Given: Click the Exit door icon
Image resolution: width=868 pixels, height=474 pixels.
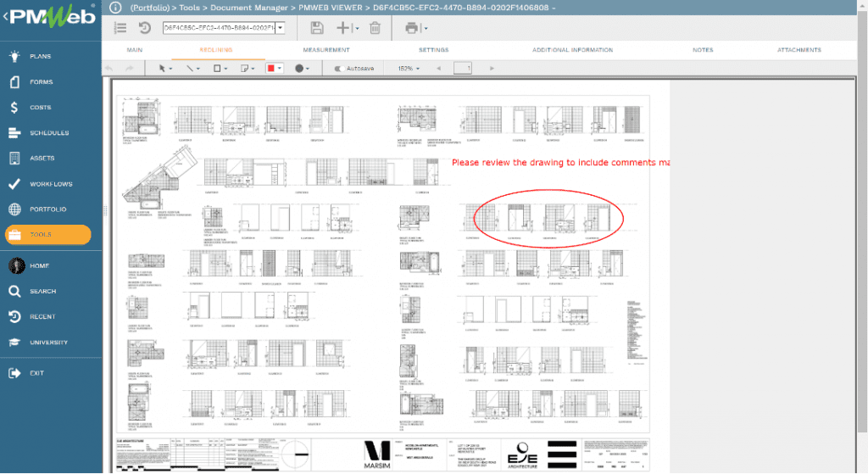Looking at the screenshot, I should click(15, 373).
